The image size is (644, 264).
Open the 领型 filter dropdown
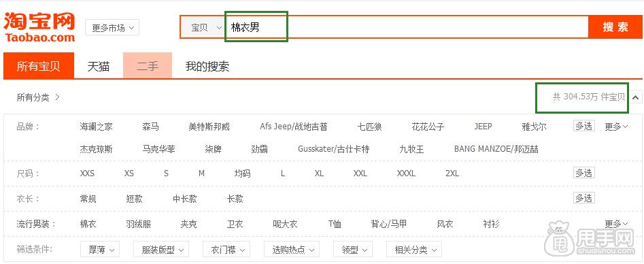pyautogui.click(x=353, y=249)
